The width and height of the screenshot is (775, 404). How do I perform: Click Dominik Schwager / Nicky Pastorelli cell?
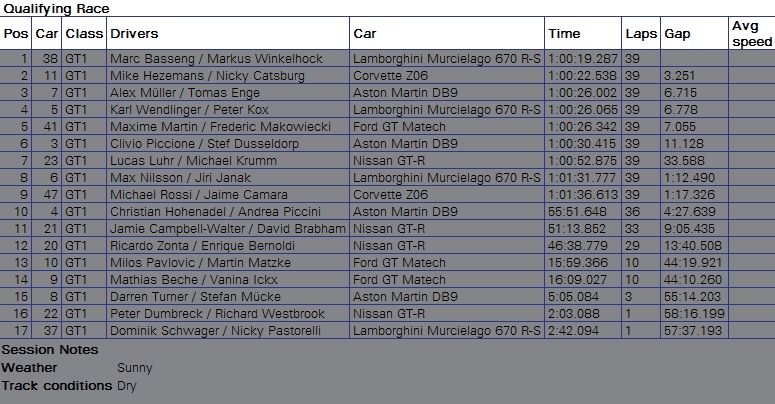[x=212, y=330]
